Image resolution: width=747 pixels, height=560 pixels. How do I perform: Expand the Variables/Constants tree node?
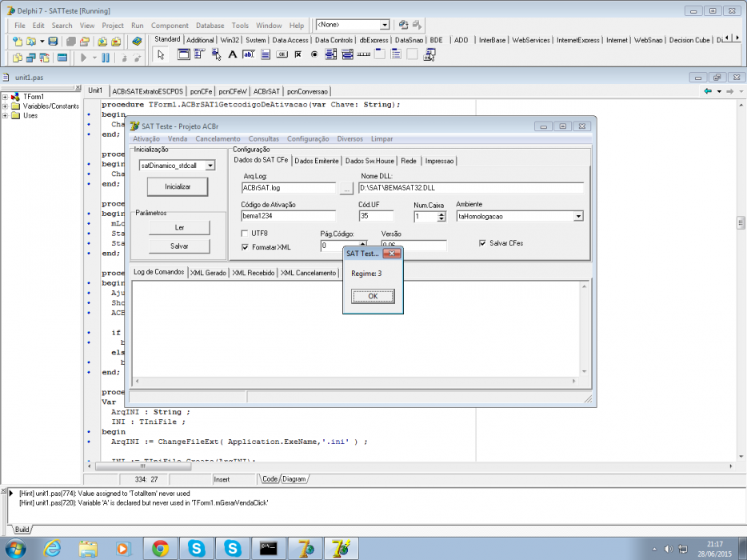pyautogui.click(x=6, y=106)
